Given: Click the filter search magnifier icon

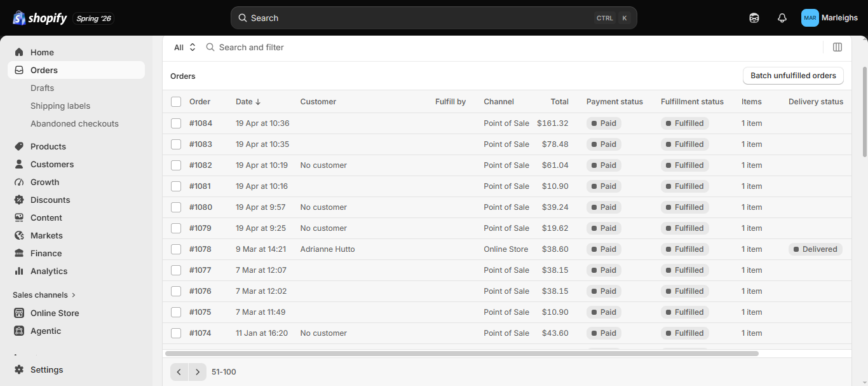Looking at the screenshot, I should click(210, 47).
